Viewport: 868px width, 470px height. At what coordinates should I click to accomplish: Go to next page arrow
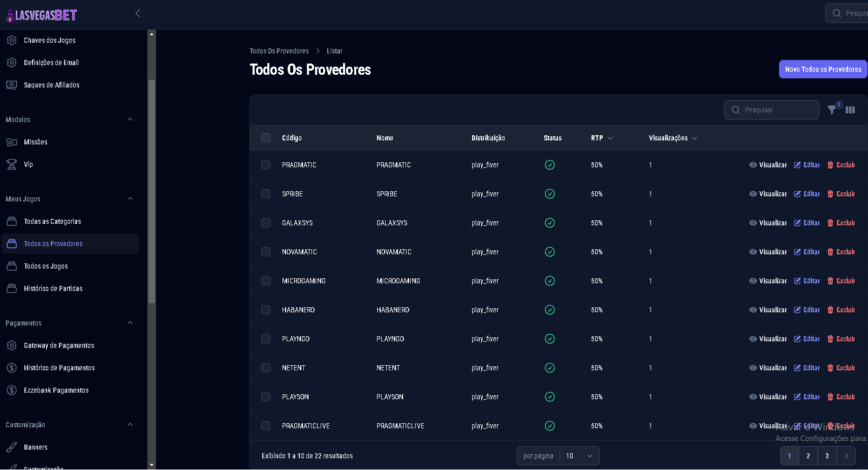point(846,456)
